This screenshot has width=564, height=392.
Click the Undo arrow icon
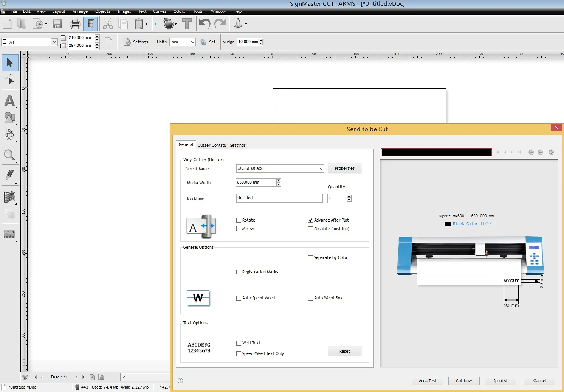pyautogui.click(x=204, y=24)
